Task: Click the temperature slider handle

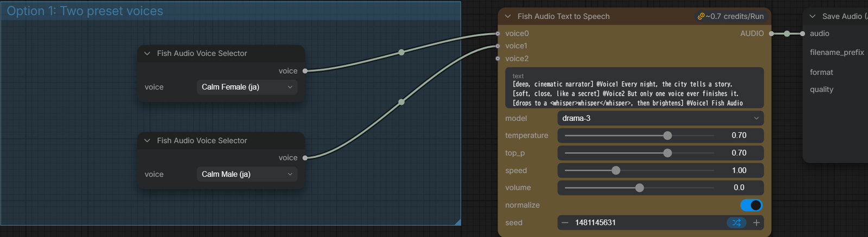Action: (x=667, y=136)
